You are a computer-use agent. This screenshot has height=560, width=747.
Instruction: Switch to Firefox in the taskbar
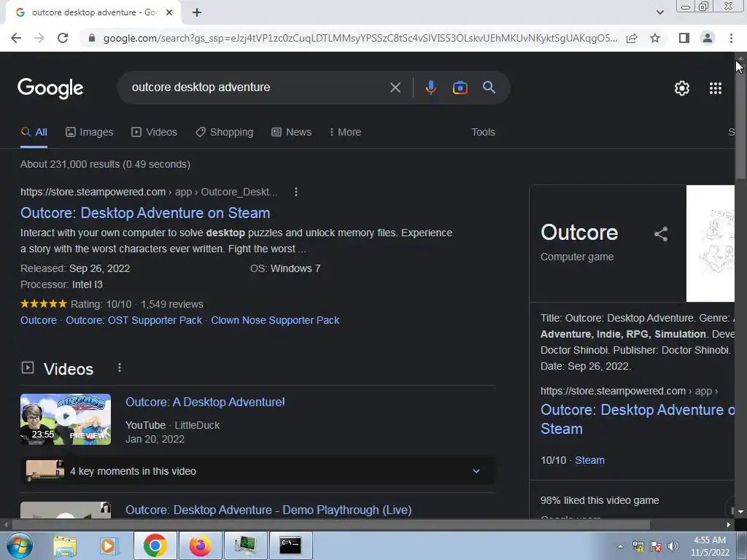tap(200, 545)
